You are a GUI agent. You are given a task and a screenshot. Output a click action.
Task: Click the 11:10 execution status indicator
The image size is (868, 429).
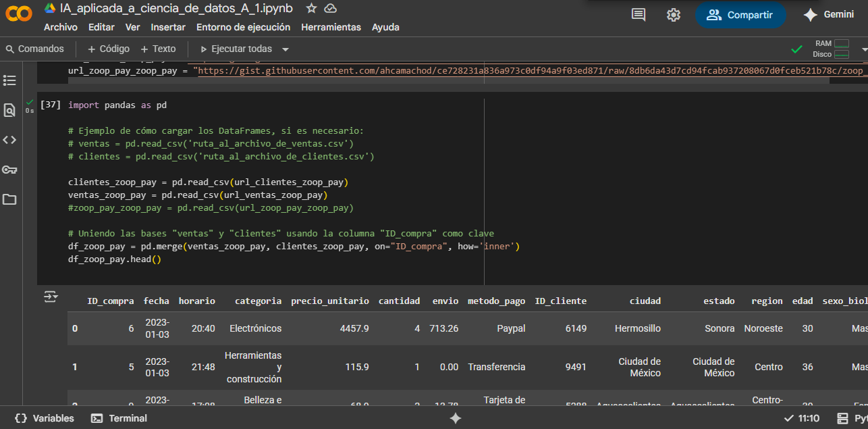[x=801, y=418]
